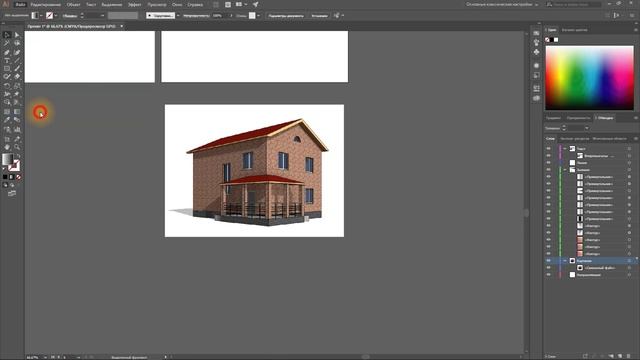Open the Stroke color dropdown in control bar
Screen dimensions: 640x360
click(x=56, y=16)
